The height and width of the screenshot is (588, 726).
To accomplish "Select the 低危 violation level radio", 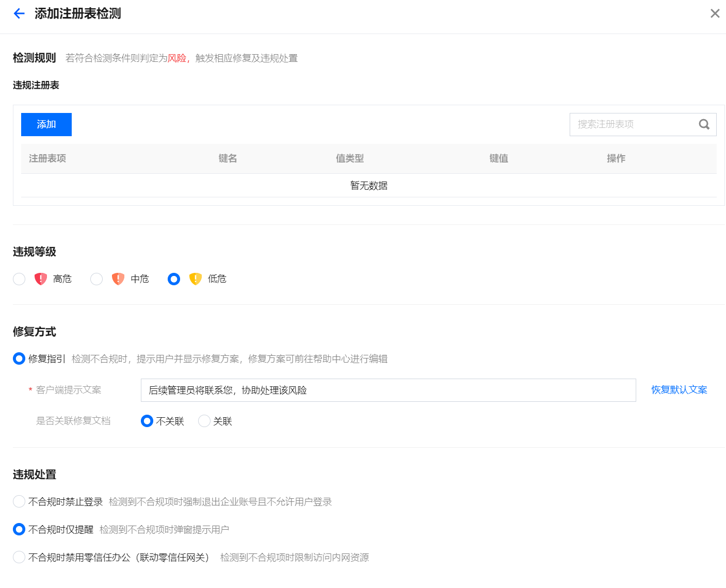I will (x=174, y=279).
